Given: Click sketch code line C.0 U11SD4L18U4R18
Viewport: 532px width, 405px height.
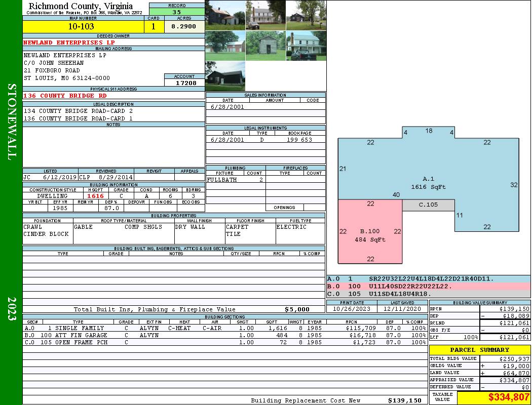Looking at the screenshot, I should coord(429,294).
